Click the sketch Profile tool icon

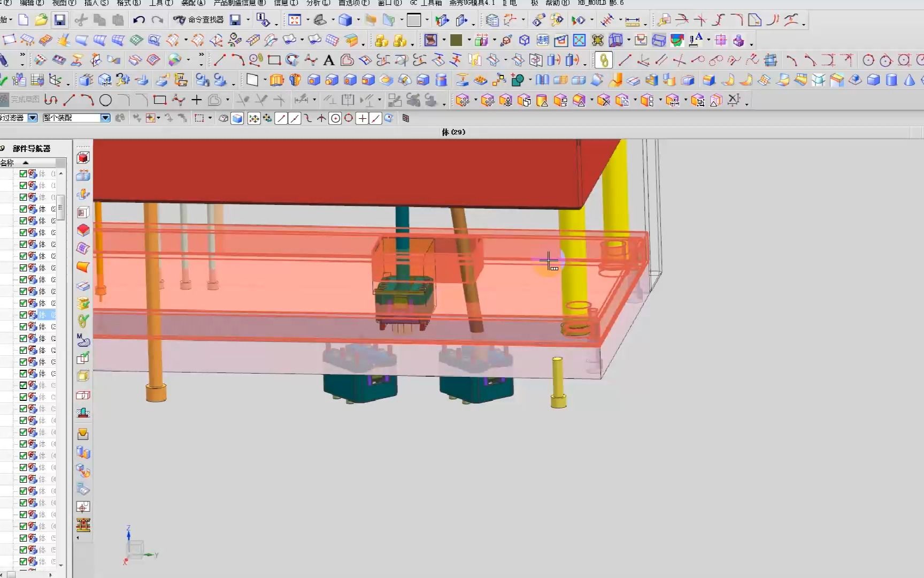51,100
